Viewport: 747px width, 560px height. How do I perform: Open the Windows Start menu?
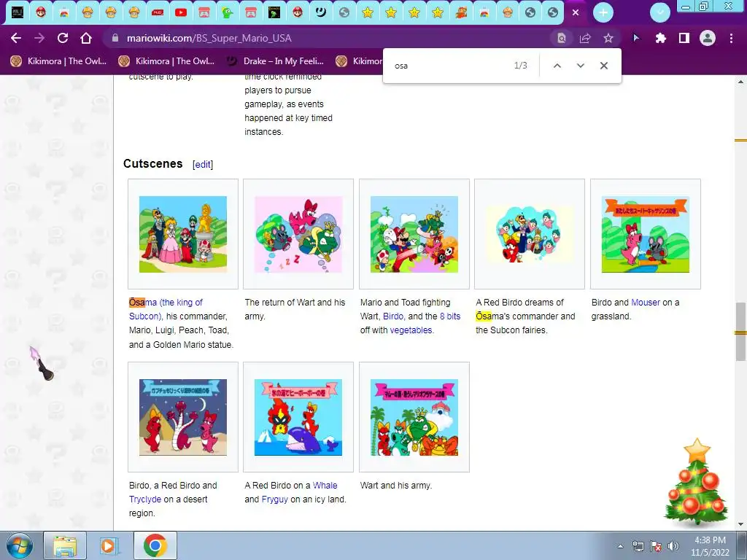pyautogui.click(x=20, y=545)
